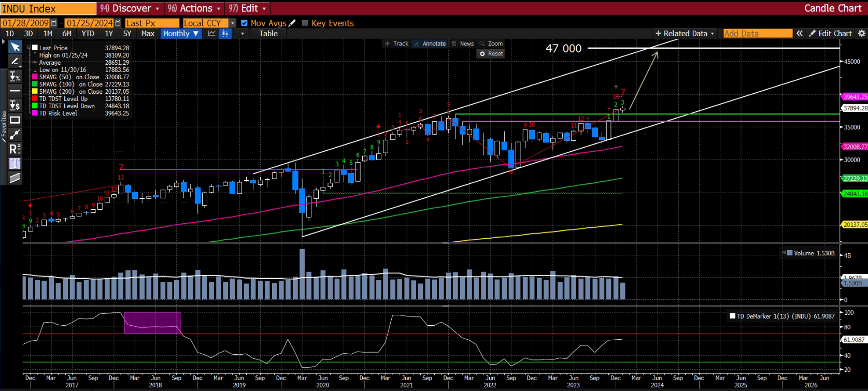Choose the dollar change measurement tool
Image resolution: width=868 pixels, height=391 pixels.
15,106
